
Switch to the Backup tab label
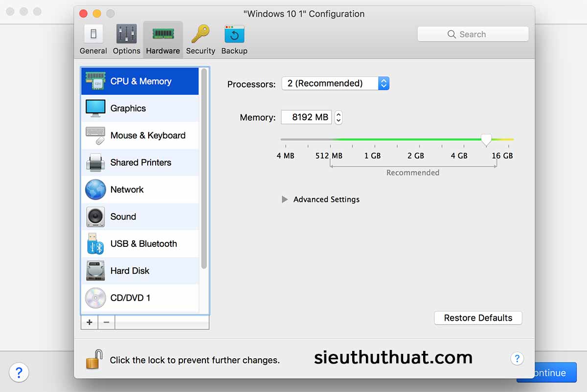(234, 51)
